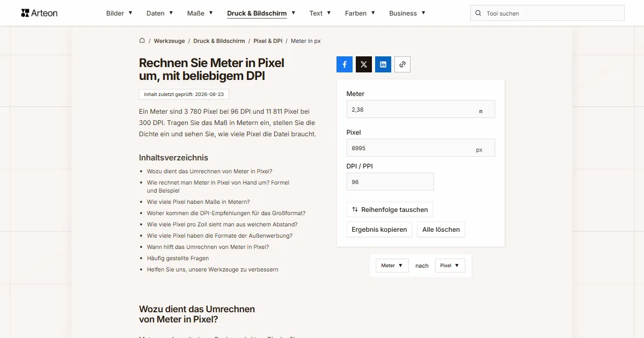Jump to 'Wie viele Pixel pro Zoll' section
The width and height of the screenshot is (644, 338).
[222, 225]
